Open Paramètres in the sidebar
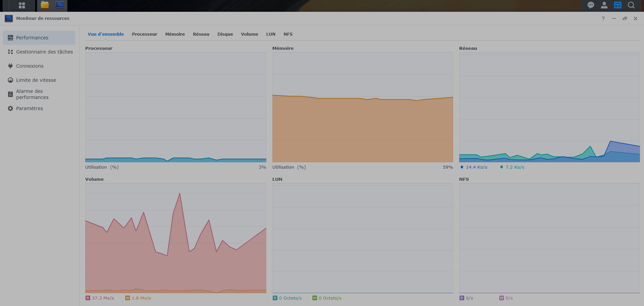The width and height of the screenshot is (644, 306). pos(29,108)
